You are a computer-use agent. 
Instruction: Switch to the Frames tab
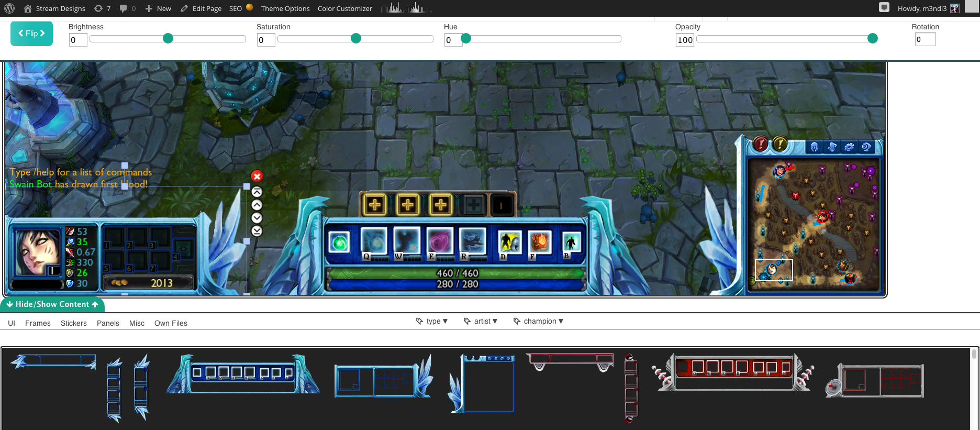38,323
